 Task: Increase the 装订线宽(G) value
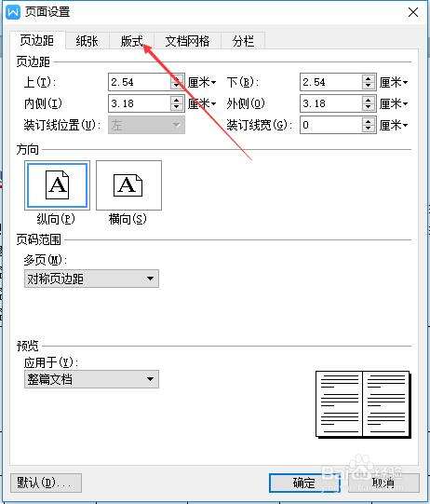coord(368,121)
